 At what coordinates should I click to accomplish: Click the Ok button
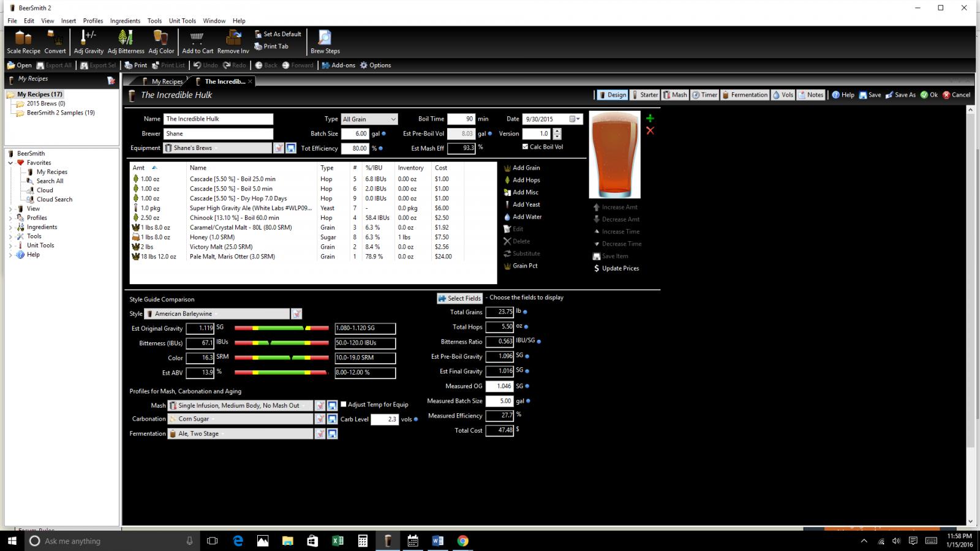coord(929,95)
